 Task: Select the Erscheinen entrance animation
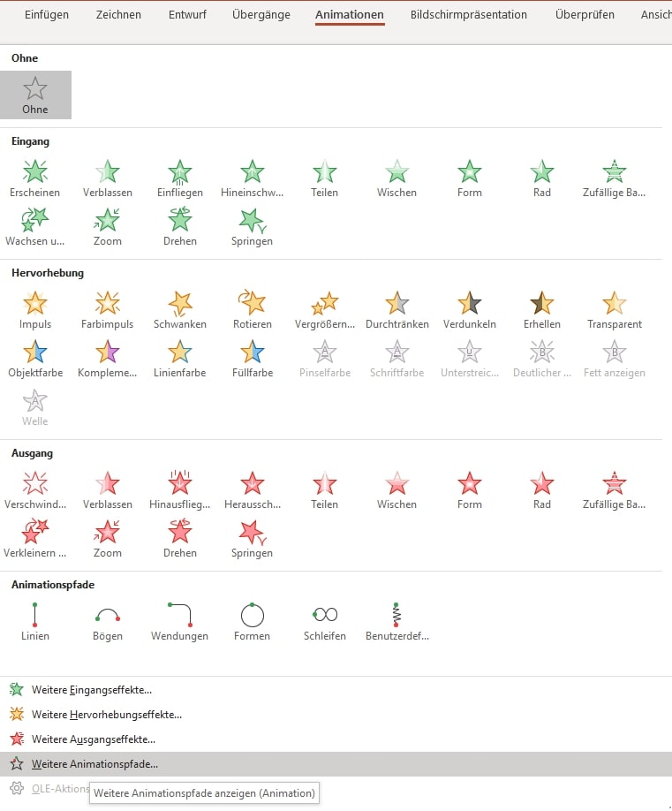pos(35,178)
